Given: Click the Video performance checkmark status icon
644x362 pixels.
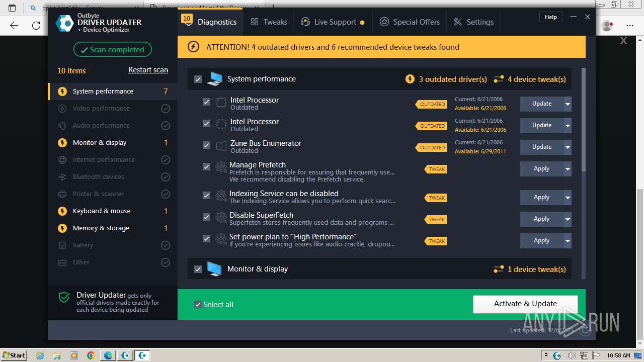Looking at the screenshot, I should pyautogui.click(x=165, y=109).
